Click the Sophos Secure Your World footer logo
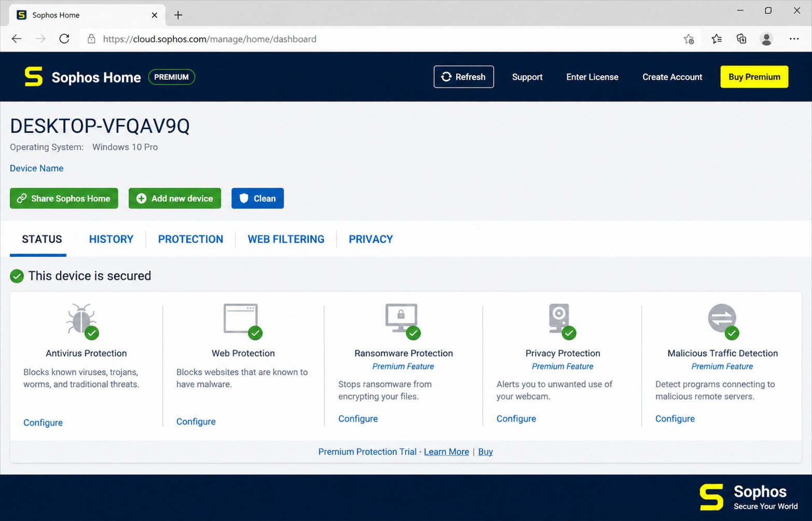Viewport: 812px width, 521px height. click(749, 497)
